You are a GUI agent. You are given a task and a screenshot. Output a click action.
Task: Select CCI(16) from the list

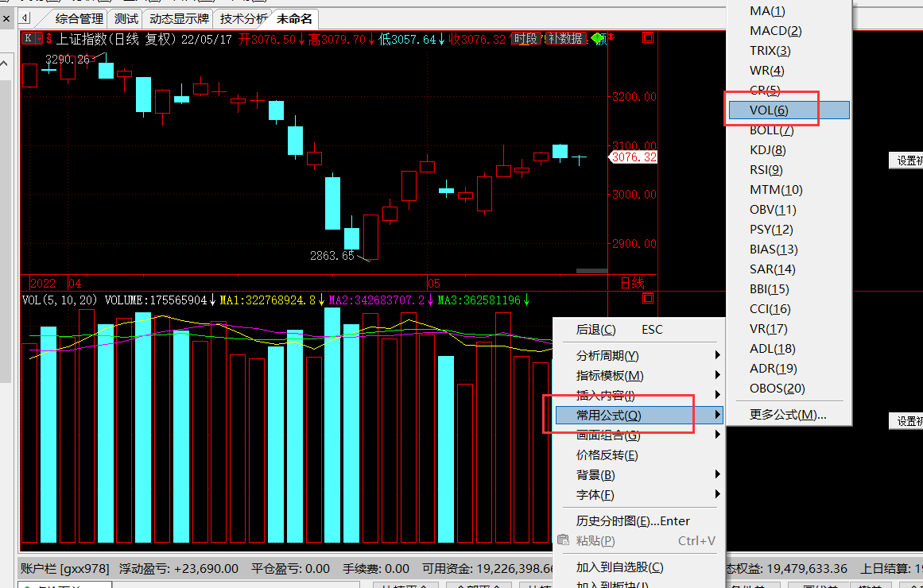coord(789,309)
